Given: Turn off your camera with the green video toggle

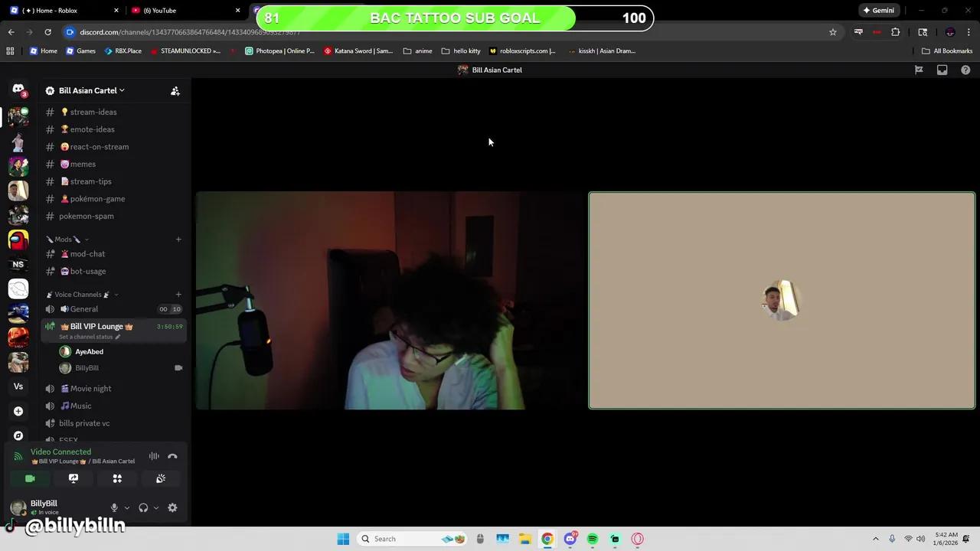Looking at the screenshot, I should 29,478.
